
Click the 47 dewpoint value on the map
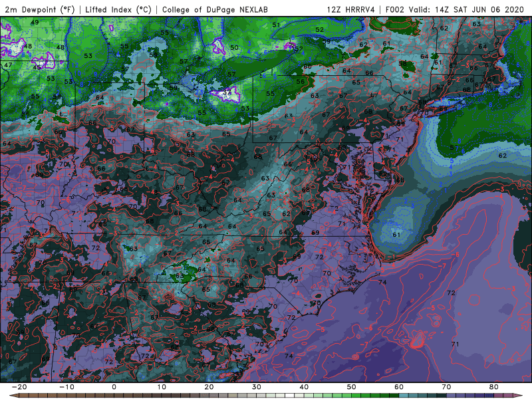[x=8, y=65]
